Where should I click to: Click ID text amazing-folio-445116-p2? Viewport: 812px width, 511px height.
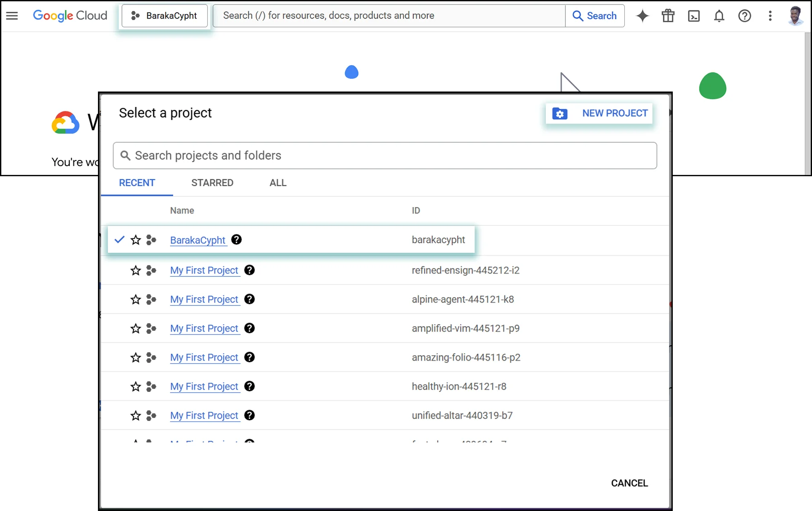(466, 357)
